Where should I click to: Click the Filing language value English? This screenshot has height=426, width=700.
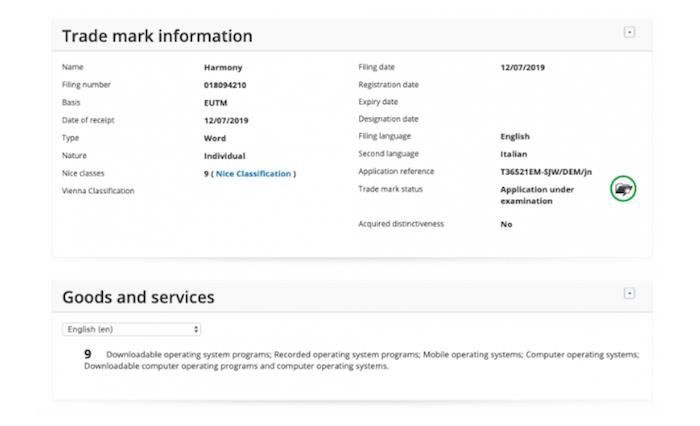coord(515,137)
